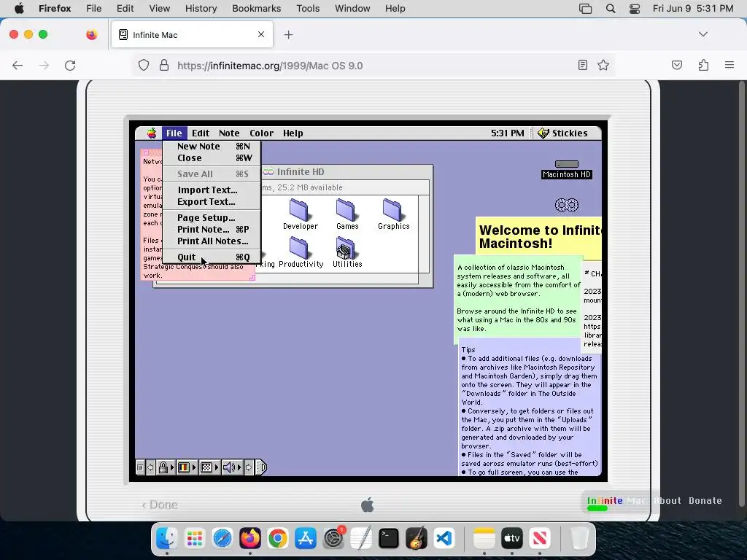Click the tracking protection shield icon
The height and width of the screenshot is (560, 747).
click(x=144, y=65)
